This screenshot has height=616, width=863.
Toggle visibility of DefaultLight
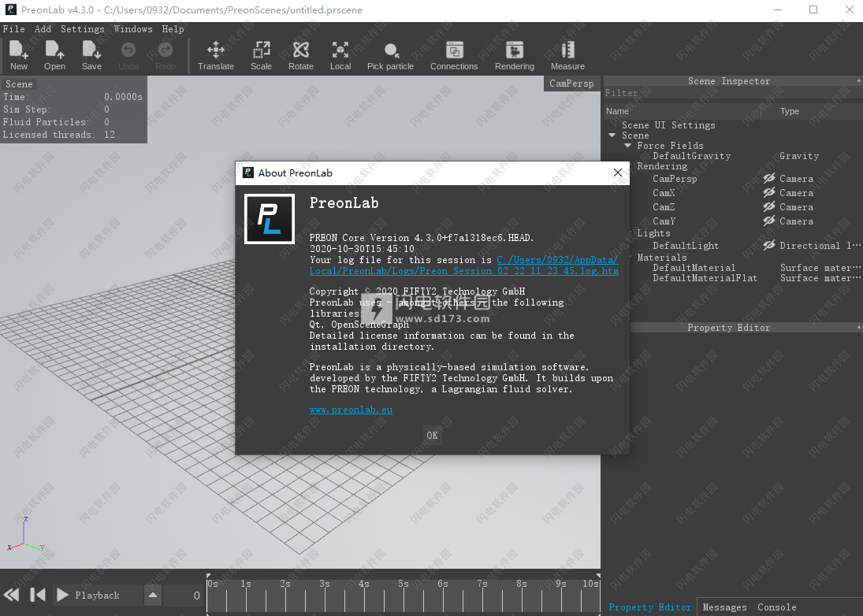769,245
